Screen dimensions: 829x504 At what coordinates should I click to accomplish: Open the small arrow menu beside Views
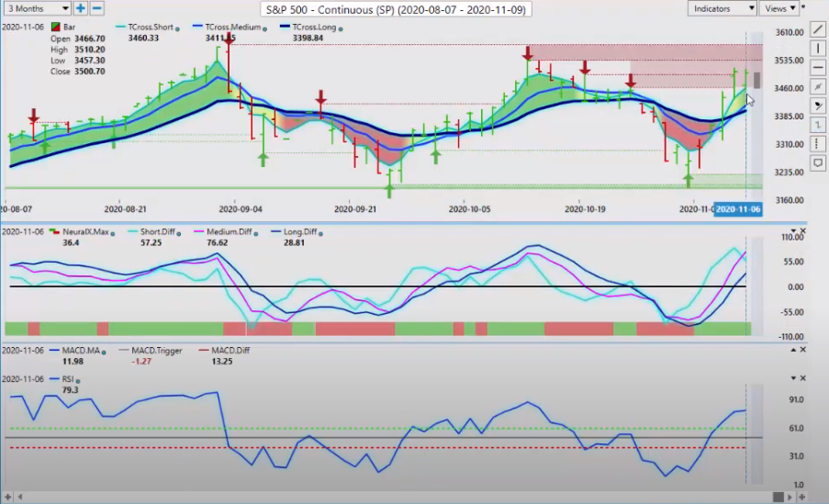point(803,6)
